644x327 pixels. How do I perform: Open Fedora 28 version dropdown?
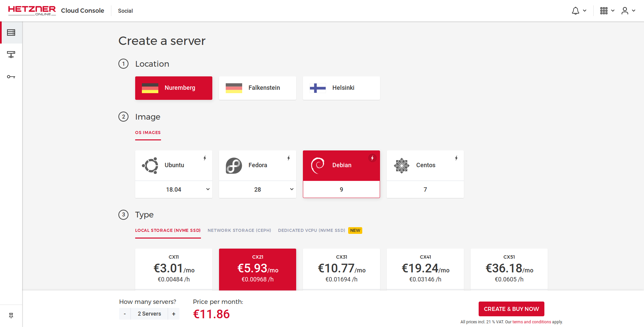[x=258, y=189]
